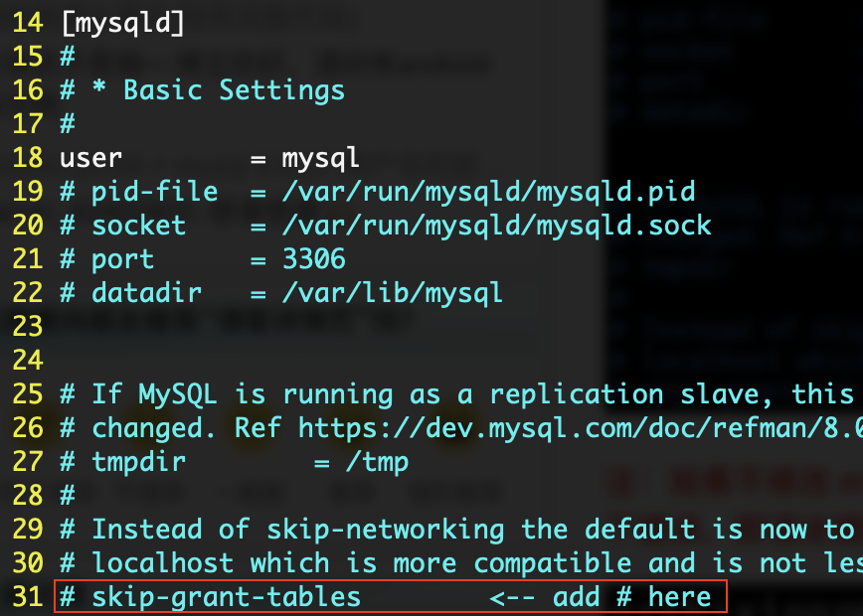Click the datadir path /var/lib/mysql
The image size is (863, 616).
coord(393,293)
